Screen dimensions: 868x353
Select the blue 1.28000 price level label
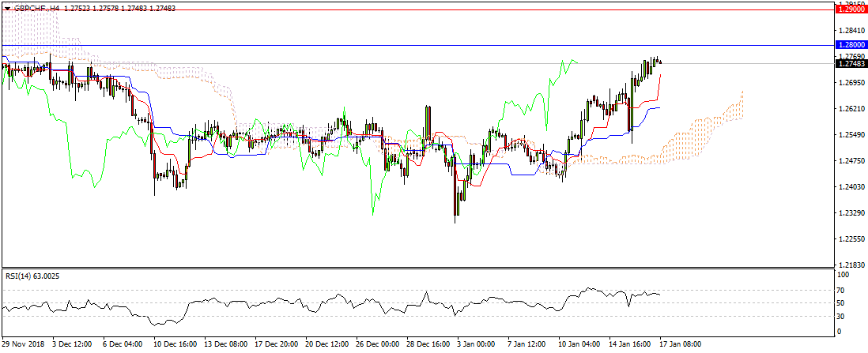(x=851, y=46)
